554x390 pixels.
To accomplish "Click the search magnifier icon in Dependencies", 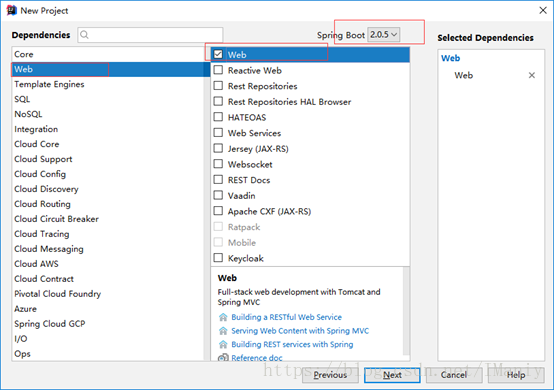I will pyautogui.click(x=84, y=35).
